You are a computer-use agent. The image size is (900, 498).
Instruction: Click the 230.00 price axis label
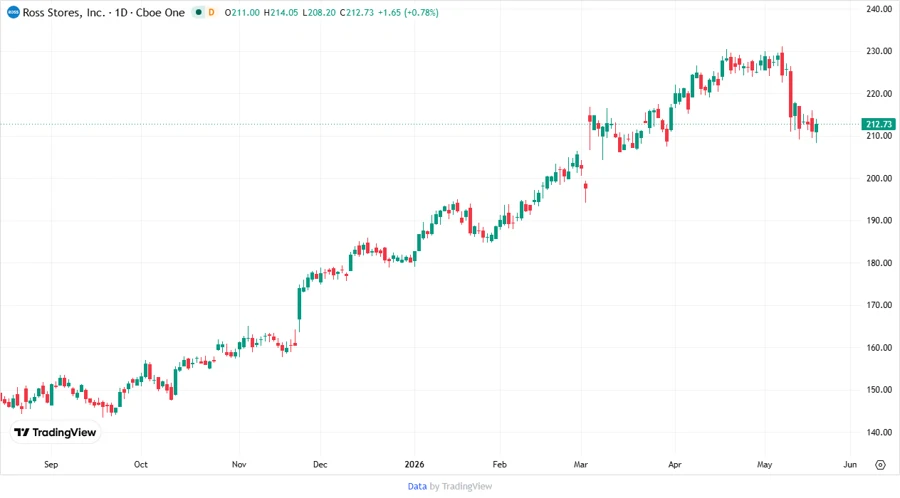(879, 51)
